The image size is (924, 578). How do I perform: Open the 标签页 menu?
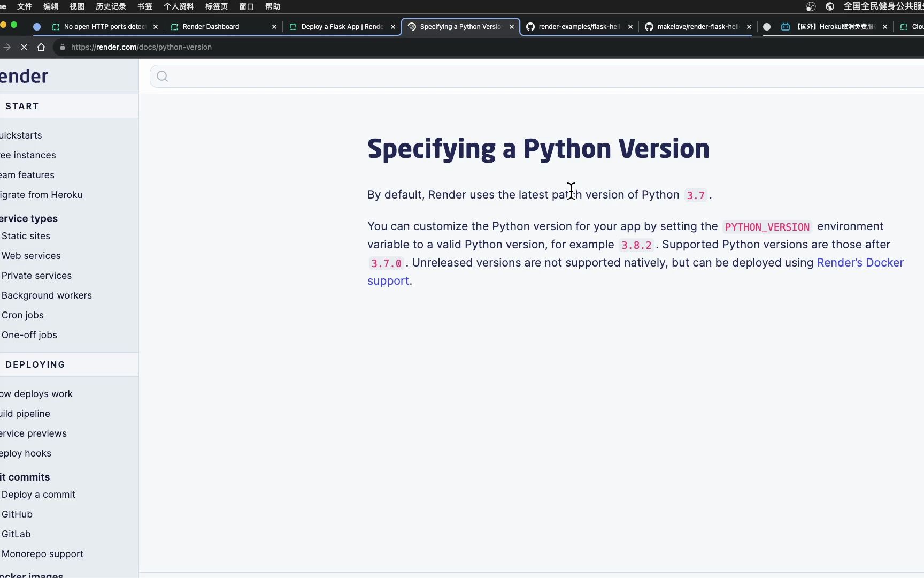click(x=217, y=6)
